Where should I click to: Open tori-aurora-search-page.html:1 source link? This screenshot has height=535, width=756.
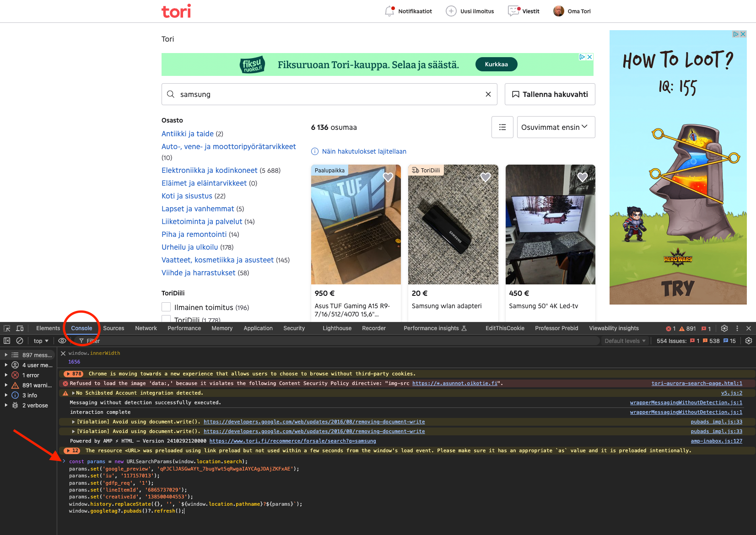click(697, 383)
